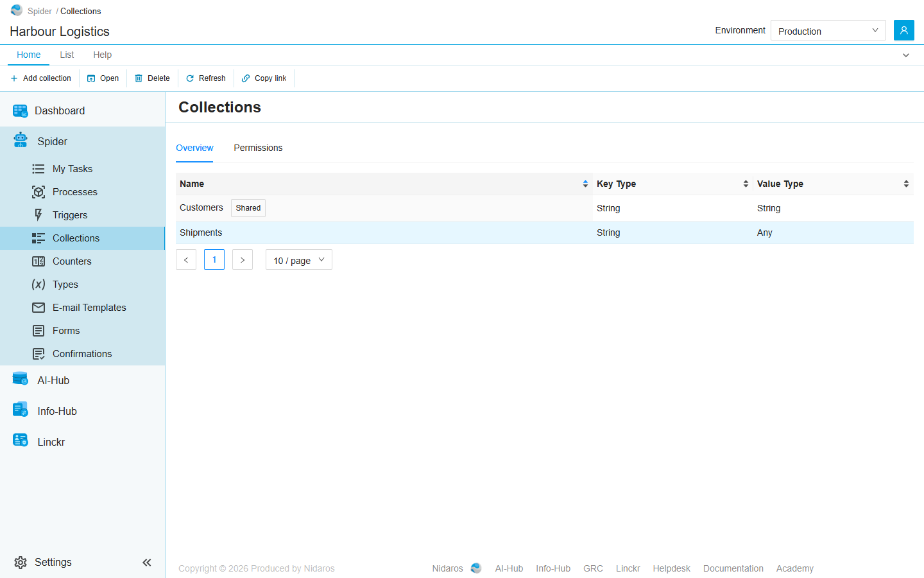The height and width of the screenshot is (578, 924).
Task: Select the Customers collection row
Action: tap(545, 208)
